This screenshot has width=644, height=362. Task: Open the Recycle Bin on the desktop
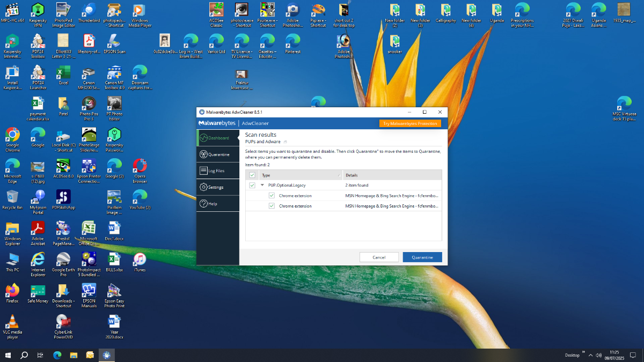[x=12, y=200]
